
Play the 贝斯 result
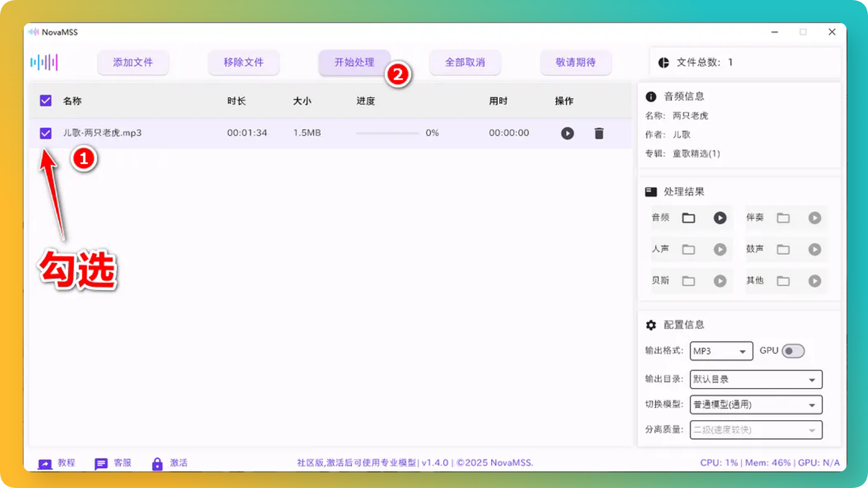720,281
